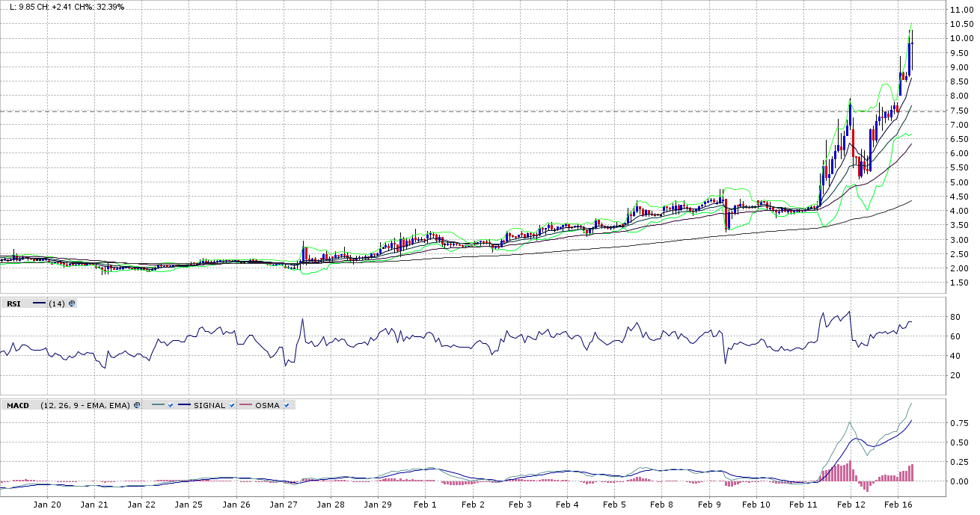Click the OSMA pink line color sample
The height and width of the screenshot is (515, 980).
(x=245, y=405)
